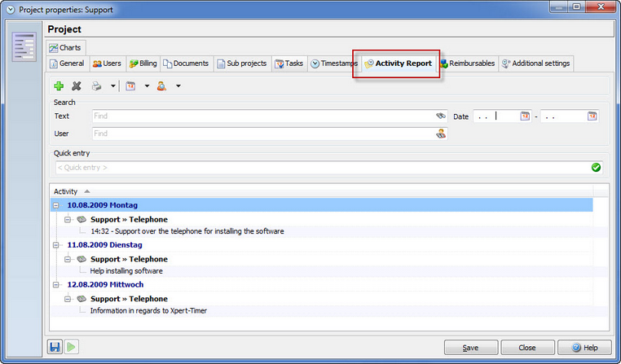Confirm quick entry with green checkmark
Viewport: 621px width, 364px height.
pyautogui.click(x=596, y=168)
